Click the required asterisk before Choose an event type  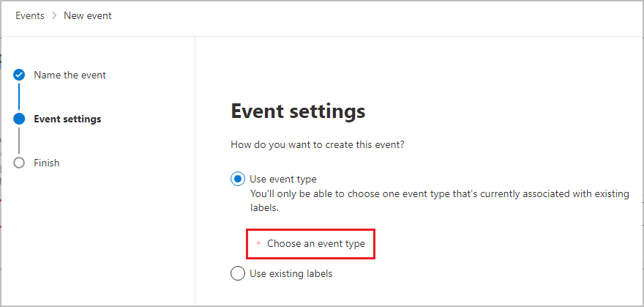point(258,244)
